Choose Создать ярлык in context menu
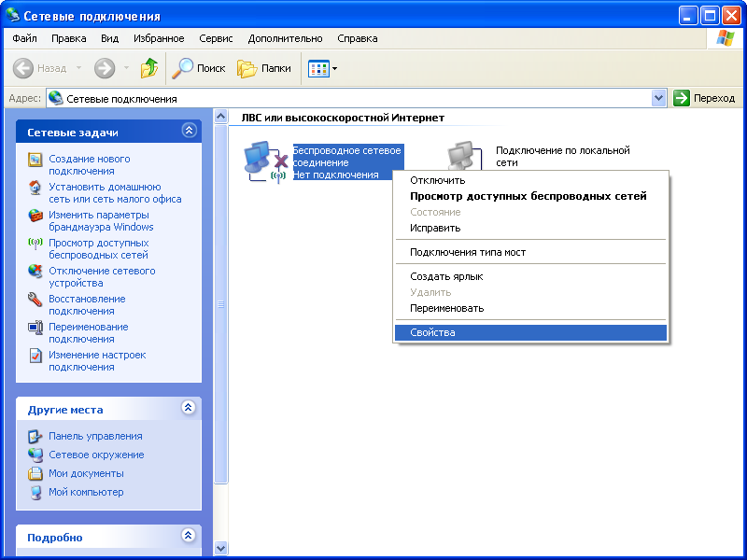 click(530, 276)
